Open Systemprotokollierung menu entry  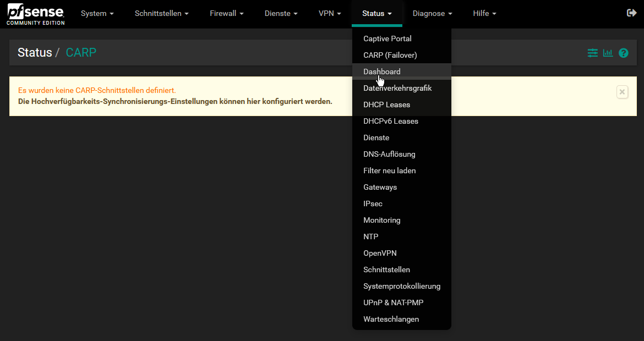point(402,286)
